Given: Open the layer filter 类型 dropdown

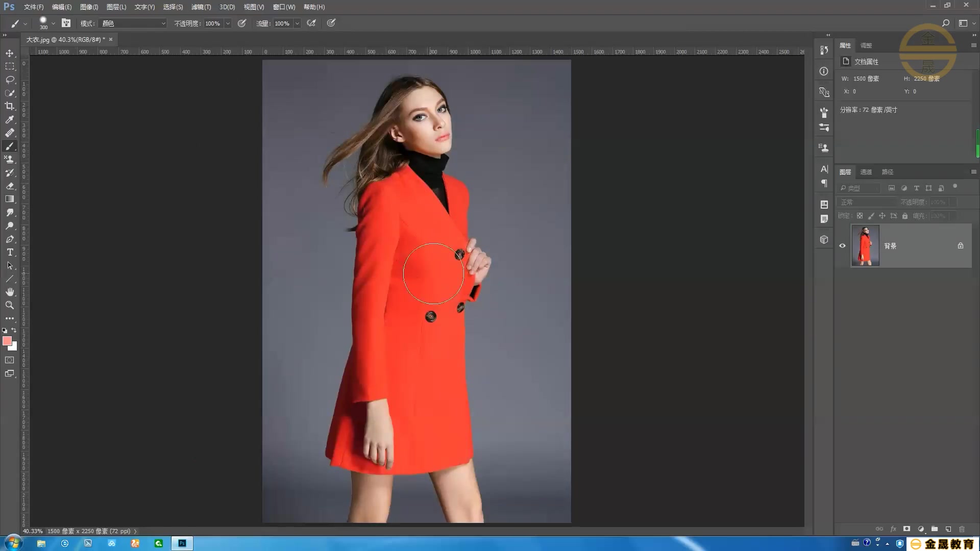Looking at the screenshot, I should (x=860, y=188).
